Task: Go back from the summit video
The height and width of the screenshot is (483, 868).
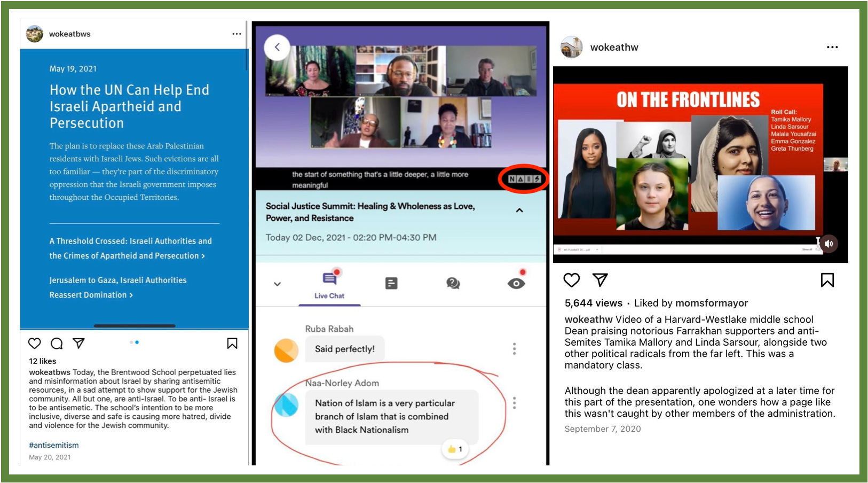Action: coord(277,47)
